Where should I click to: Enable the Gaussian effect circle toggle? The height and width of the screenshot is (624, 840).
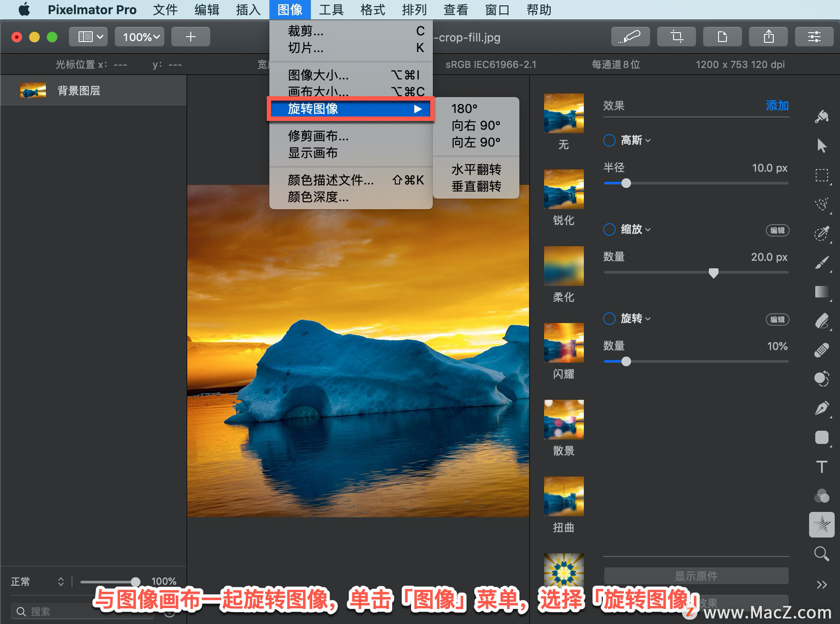(x=609, y=140)
